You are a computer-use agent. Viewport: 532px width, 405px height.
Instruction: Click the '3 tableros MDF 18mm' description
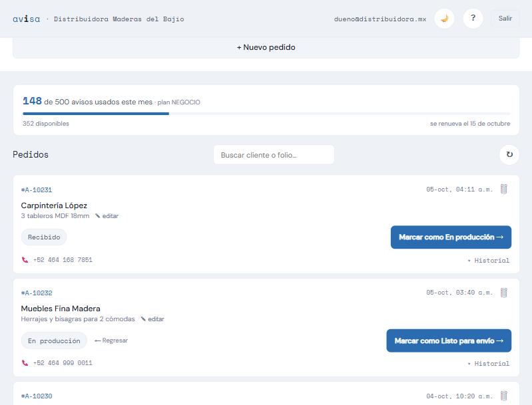[x=55, y=216]
